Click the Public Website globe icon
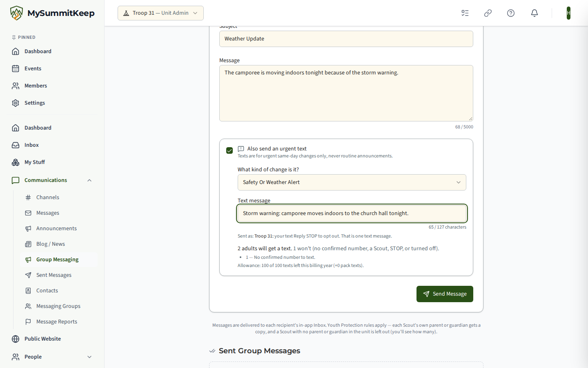 pyautogui.click(x=16, y=339)
